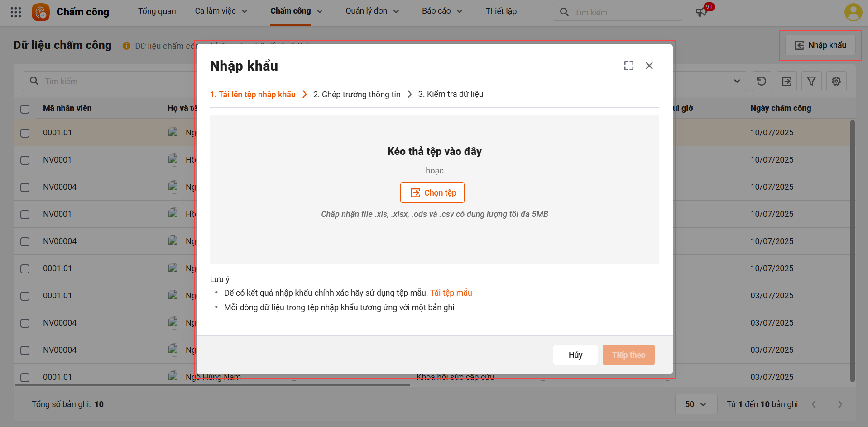Check the first row 0001.01 checkbox
Image resolution: width=868 pixels, height=427 pixels.
25,133
